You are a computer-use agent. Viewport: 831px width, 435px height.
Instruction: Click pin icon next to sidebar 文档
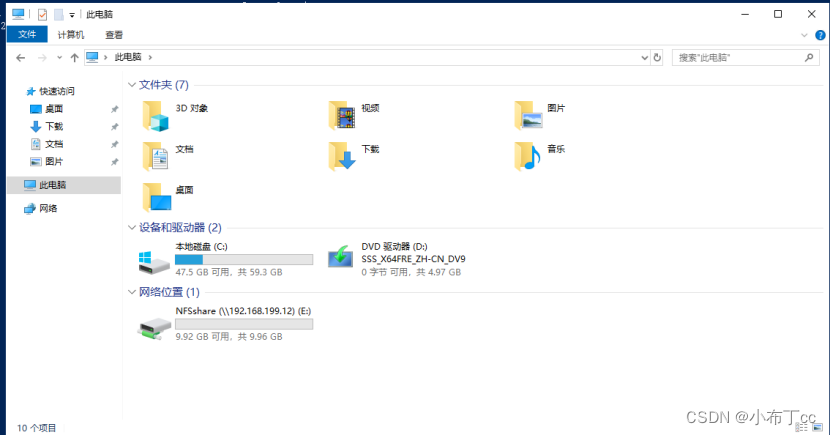pyautogui.click(x=114, y=144)
